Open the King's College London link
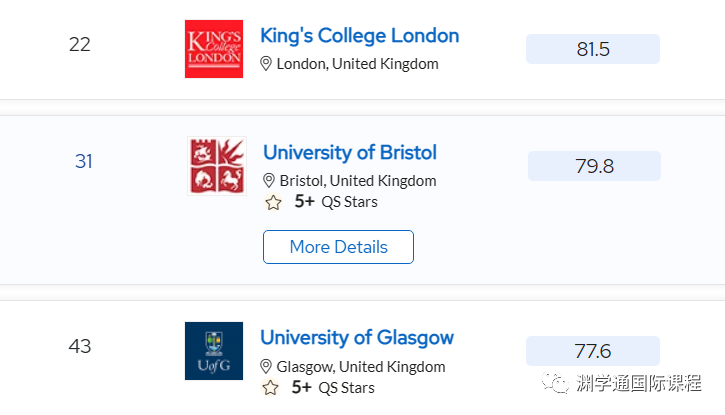This screenshot has width=725, height=415. (x=359, y=36)
